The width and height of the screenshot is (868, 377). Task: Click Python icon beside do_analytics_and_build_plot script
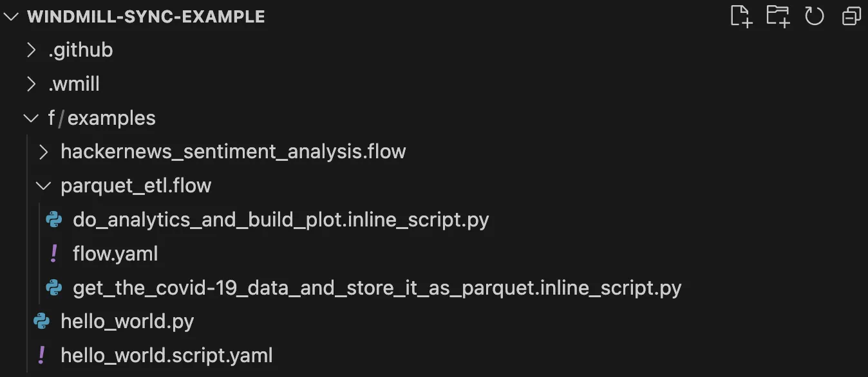[54, 220]
